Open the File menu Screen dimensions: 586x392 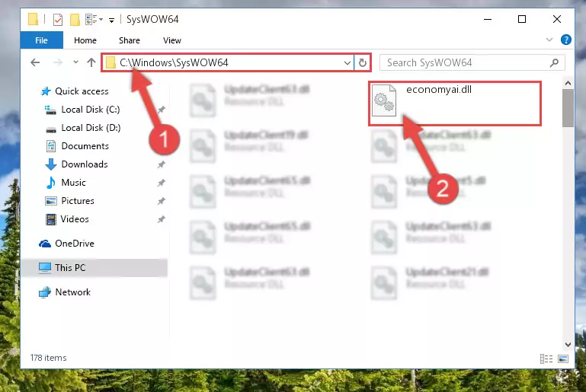point(41,40)
